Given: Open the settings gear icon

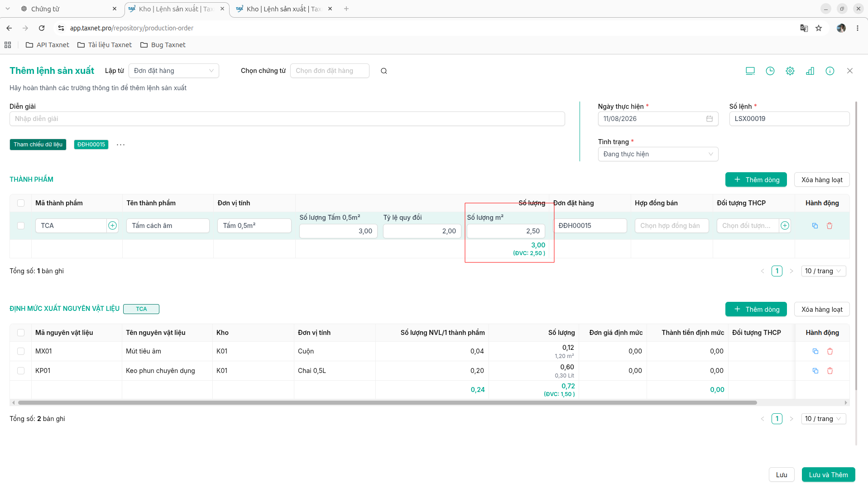Looking at the screenshot, I should [x=790, y=71].
